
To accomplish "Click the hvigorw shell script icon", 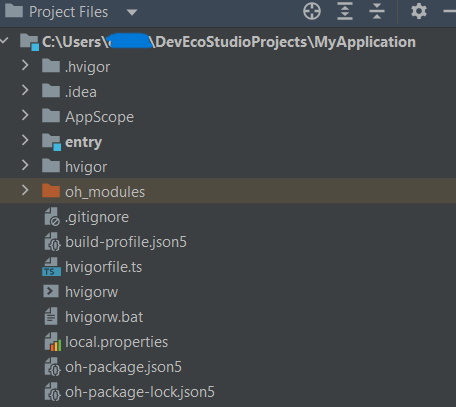I will click(x=51, y=291).
